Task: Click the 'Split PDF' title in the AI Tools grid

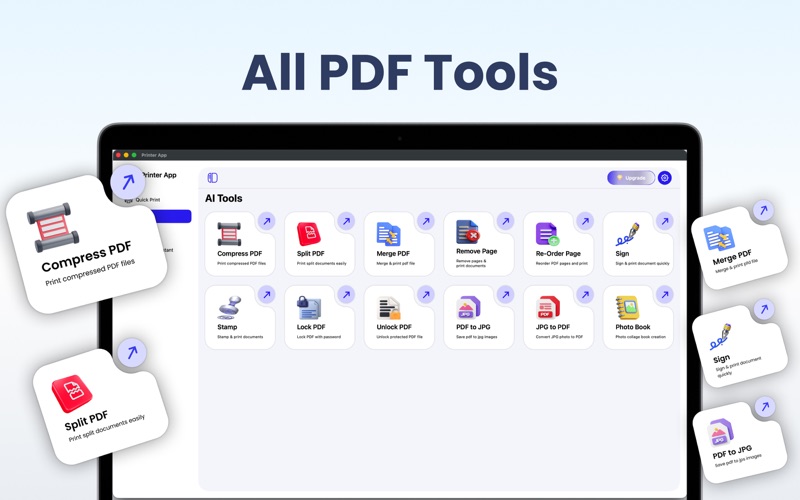Action: [311, 253]
